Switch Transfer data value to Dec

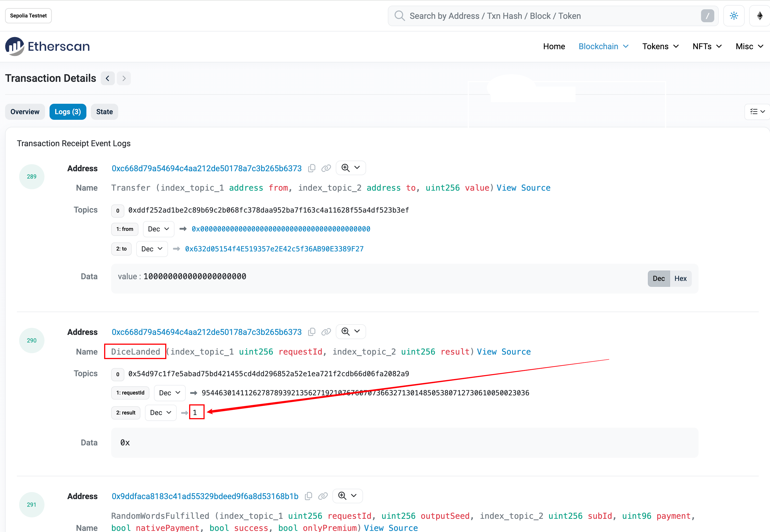(659, 278)
